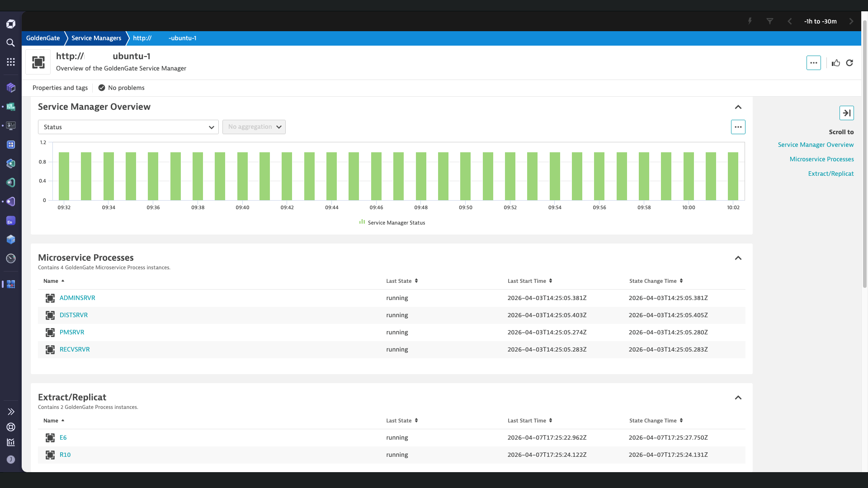868x488 pixels.
Task: Click the lightning bolt icon in top bar
Action: pos(750,21)
